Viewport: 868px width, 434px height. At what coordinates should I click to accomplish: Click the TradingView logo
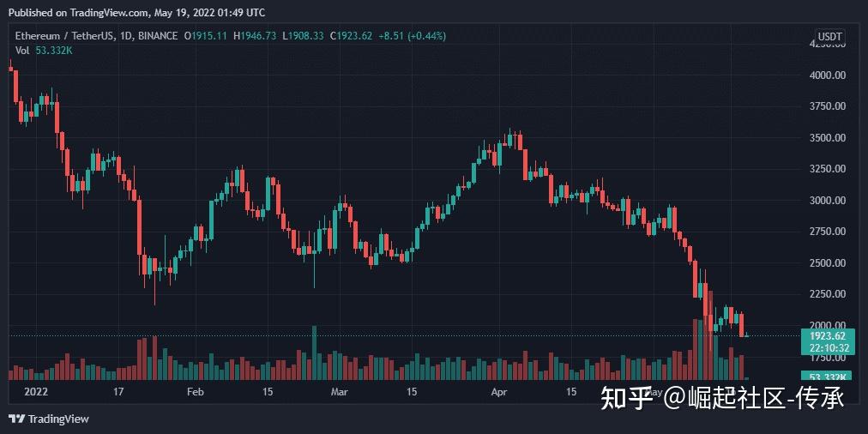pyautogui.click(x=49, y=419)
